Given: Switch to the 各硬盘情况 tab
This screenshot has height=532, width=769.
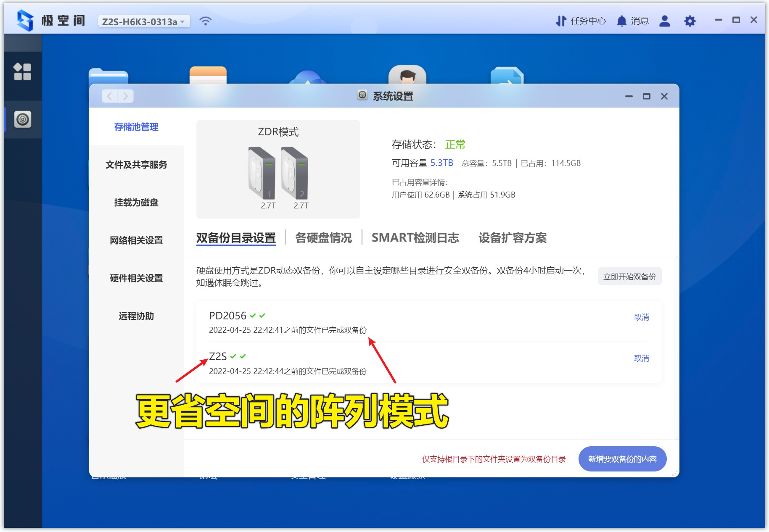Looking at the screenshot, I should click(324, 237).
